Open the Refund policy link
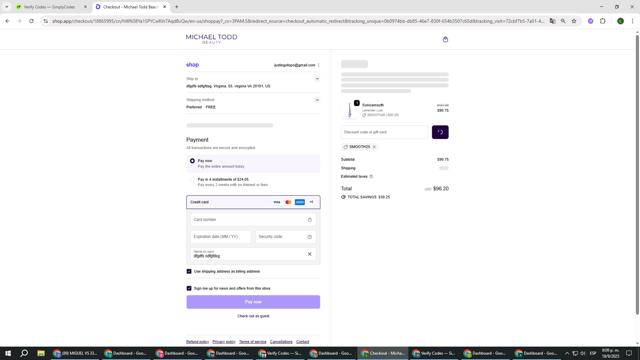The image size is (640, 360). [x=198, y=342]
